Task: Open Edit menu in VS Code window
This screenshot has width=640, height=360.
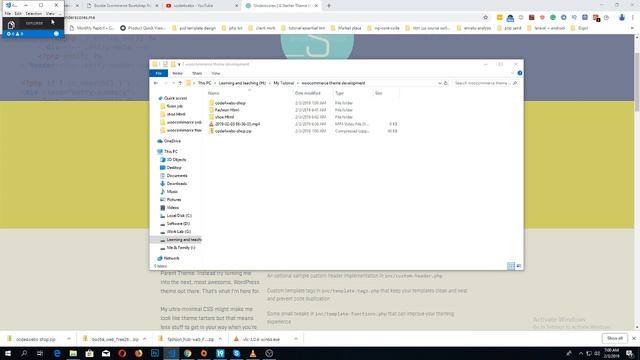Action: tap(18, 13)
